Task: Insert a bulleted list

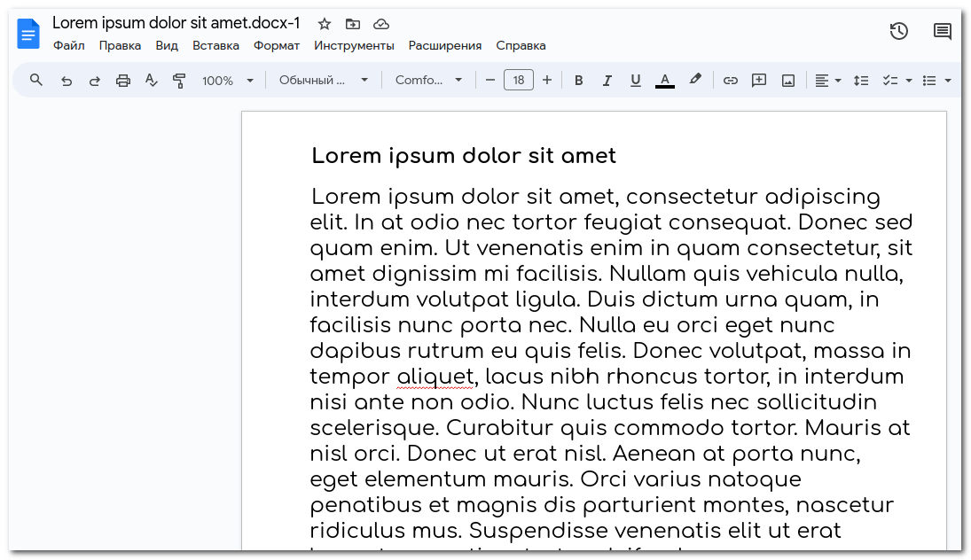Action: pos(929,81)
